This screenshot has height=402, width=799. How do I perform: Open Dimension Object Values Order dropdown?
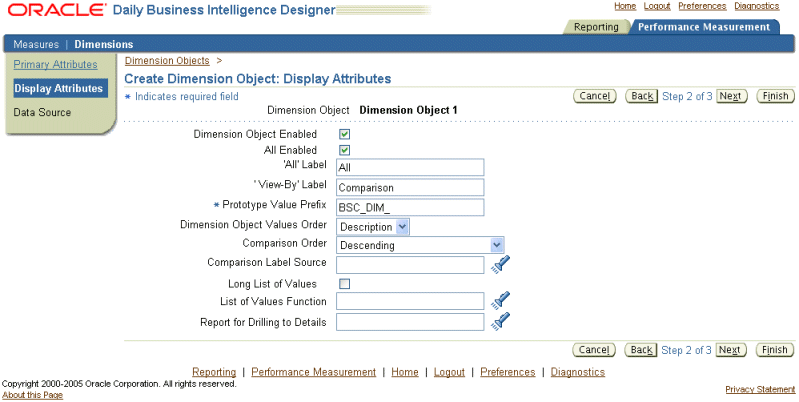[372, 227]
